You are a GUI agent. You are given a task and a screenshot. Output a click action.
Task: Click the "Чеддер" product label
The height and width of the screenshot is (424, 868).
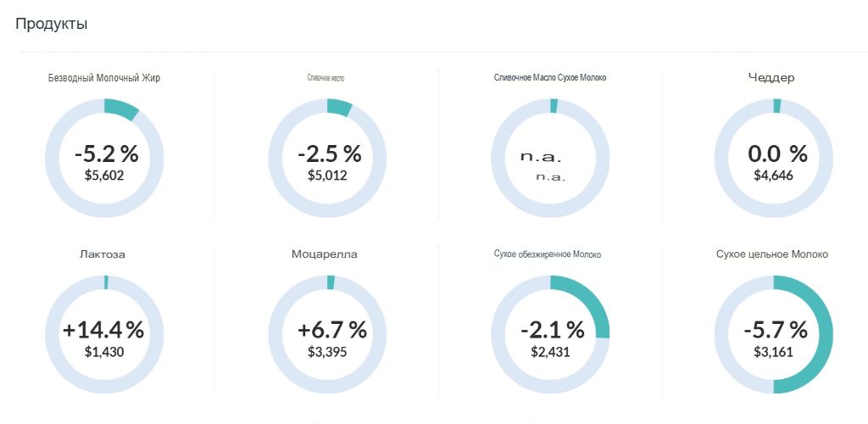pyautogui.click(x=771, y=78)
